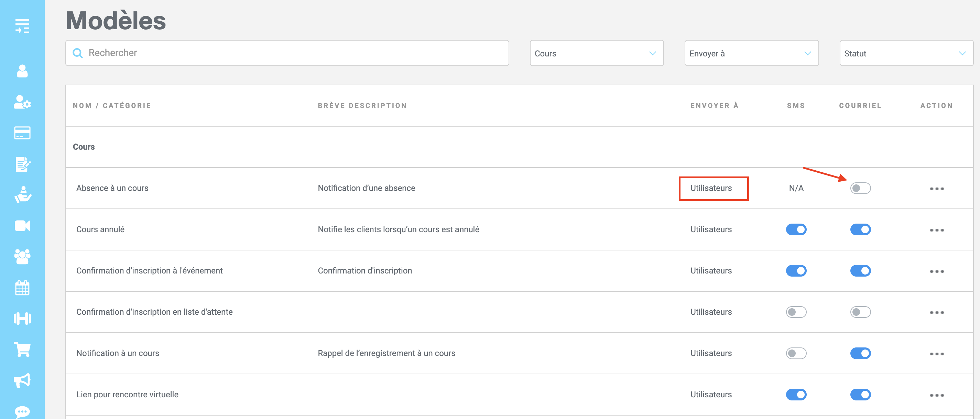Enable SMS toggle for Notification à un cours

click(x=796, y=353)
